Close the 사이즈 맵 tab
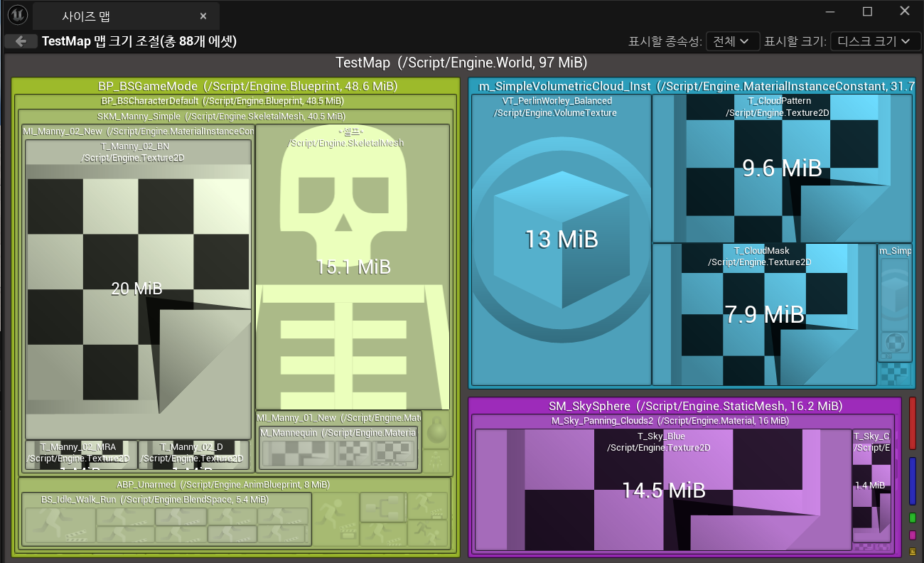Screen dimensions: 924x563 click(x=203, y=16)
